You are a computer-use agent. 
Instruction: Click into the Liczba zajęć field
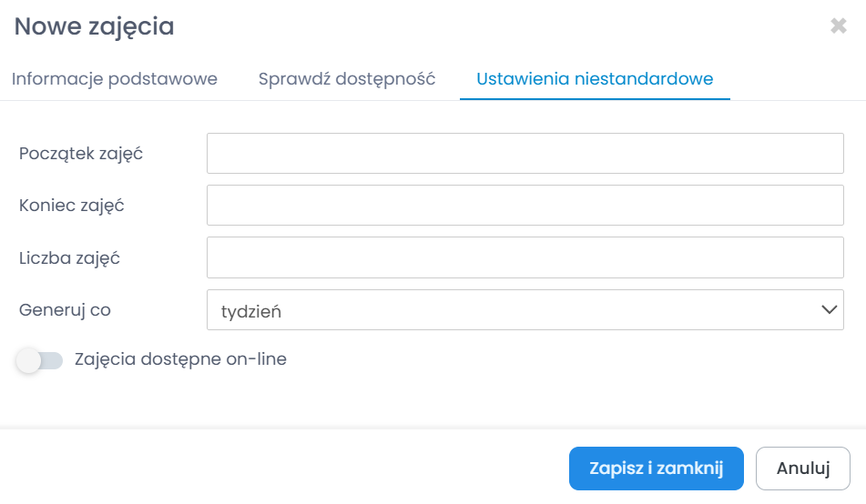pos(525,257)
